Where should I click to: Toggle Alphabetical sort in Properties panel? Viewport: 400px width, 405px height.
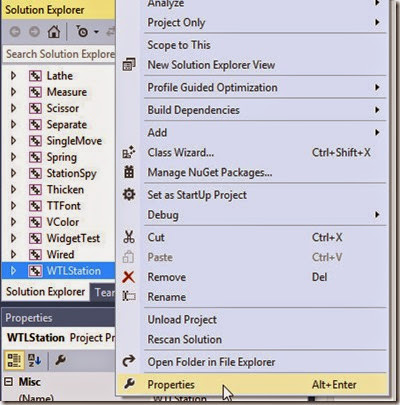click(34, 360)
